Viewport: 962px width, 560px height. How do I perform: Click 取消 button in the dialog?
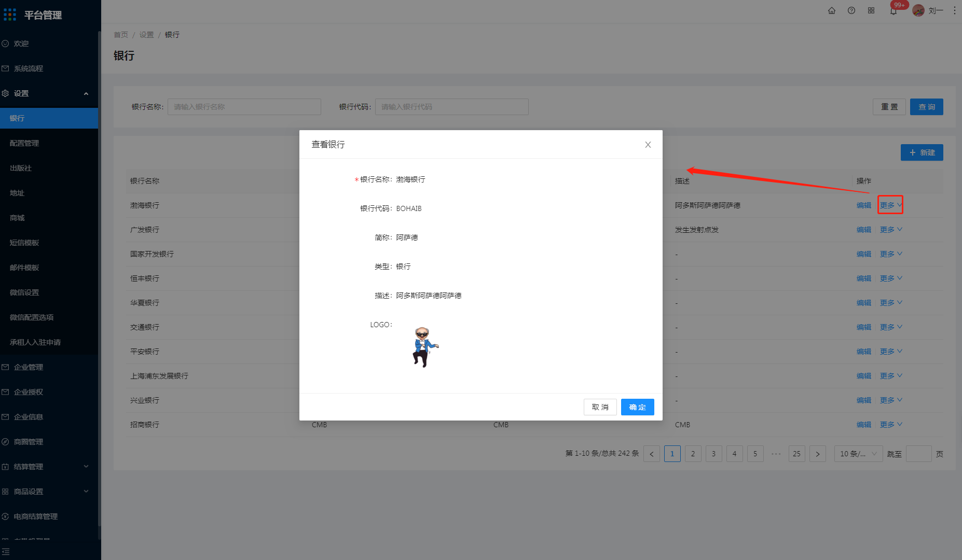[x=600, y=407]
